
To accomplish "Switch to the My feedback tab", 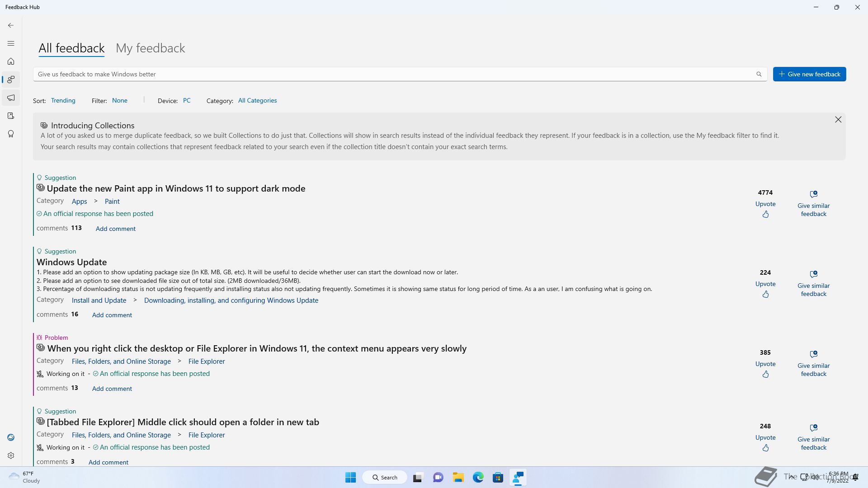I will point(150,48).
